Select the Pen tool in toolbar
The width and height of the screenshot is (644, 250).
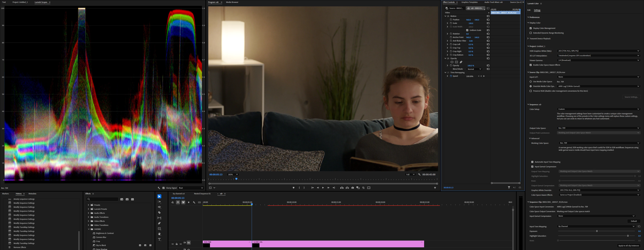159,223
